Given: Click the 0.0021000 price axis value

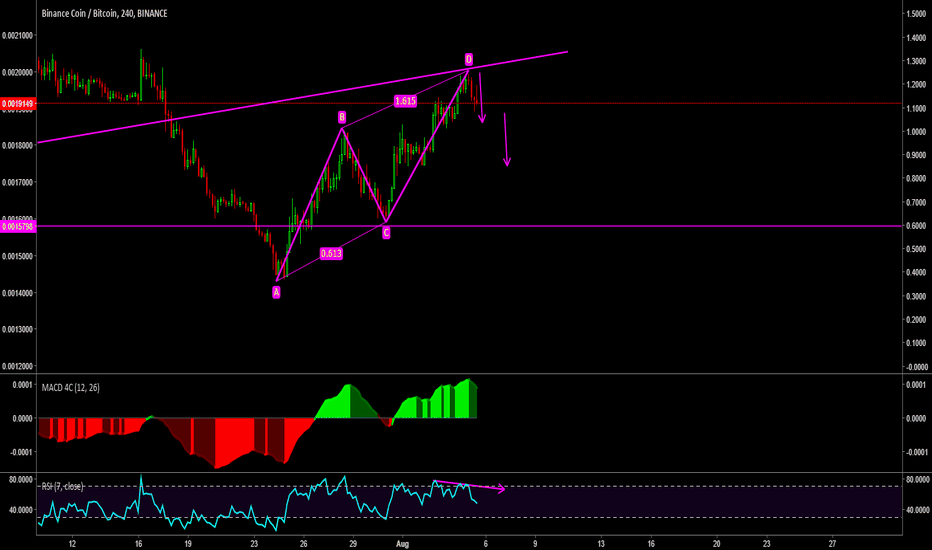Looking at the screenshot, I should 17,36.
